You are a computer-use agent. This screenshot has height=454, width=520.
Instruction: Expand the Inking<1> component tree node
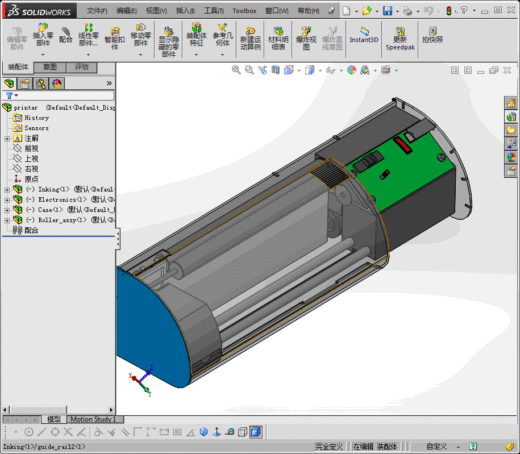tap(7, 190)
